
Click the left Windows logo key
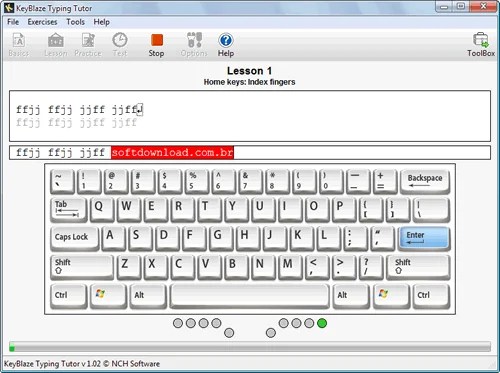108,295
